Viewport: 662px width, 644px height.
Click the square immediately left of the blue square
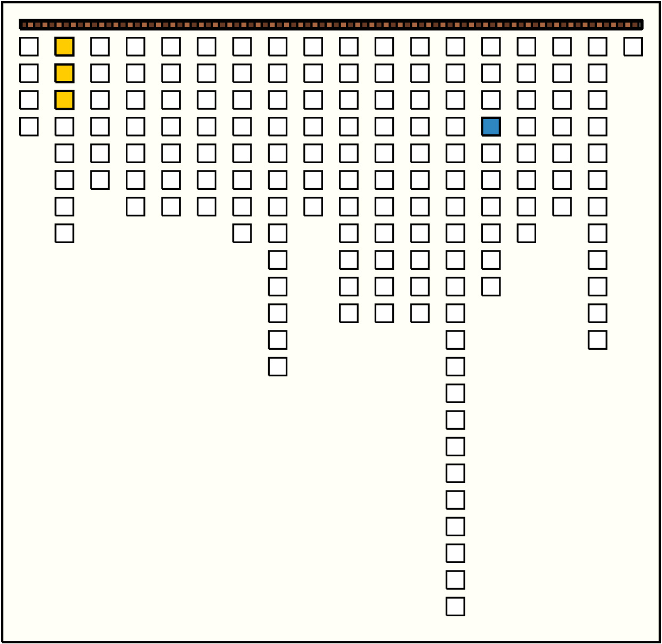(x=455, y=127)
